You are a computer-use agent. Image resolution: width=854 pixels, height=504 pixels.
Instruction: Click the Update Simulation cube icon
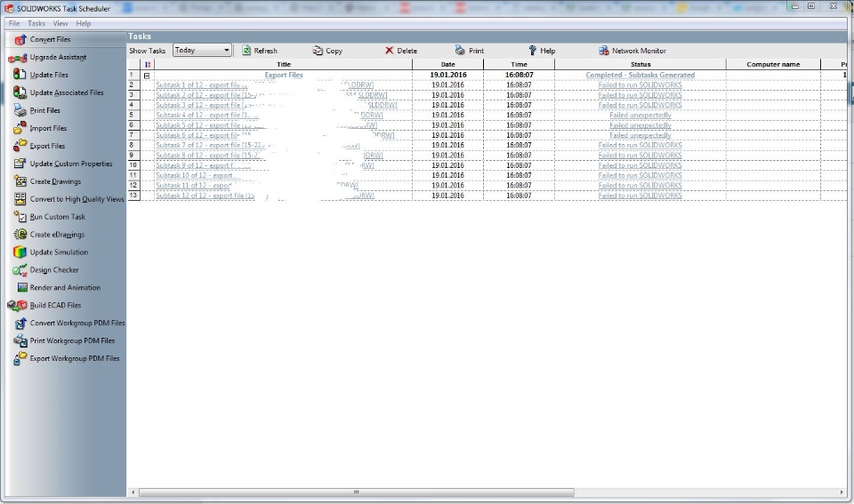click(x=20, y=252)
